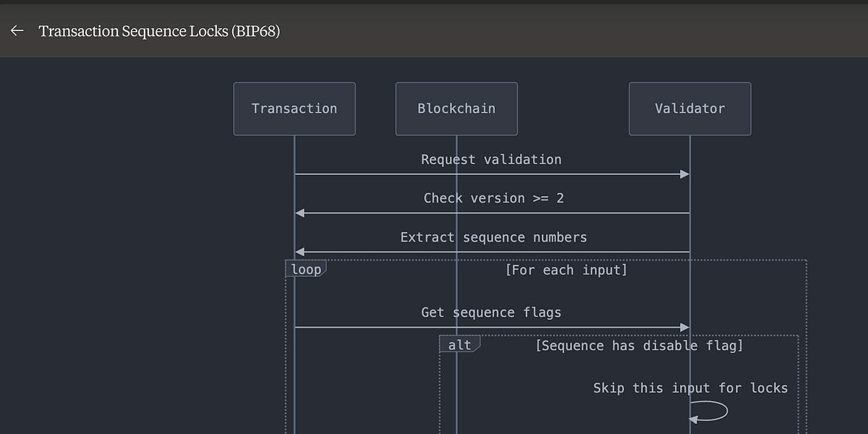
Task: Select the Transaction participant box
Action: coord(294,109)
